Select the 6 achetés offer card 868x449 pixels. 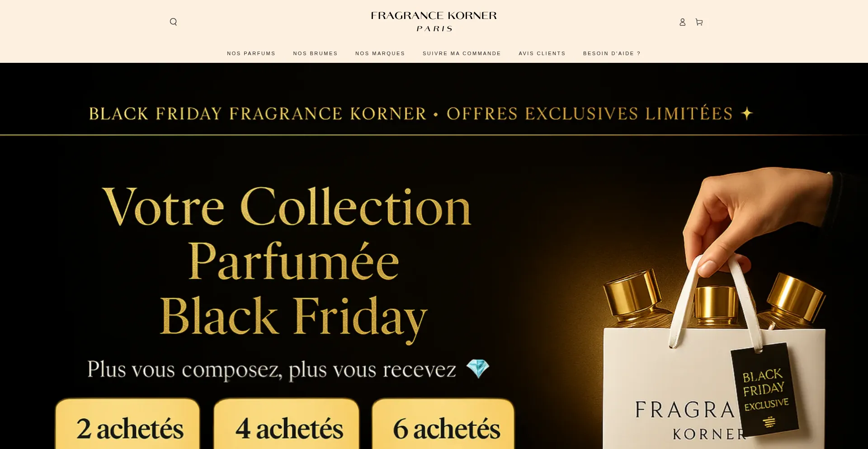tap(443, 424)
